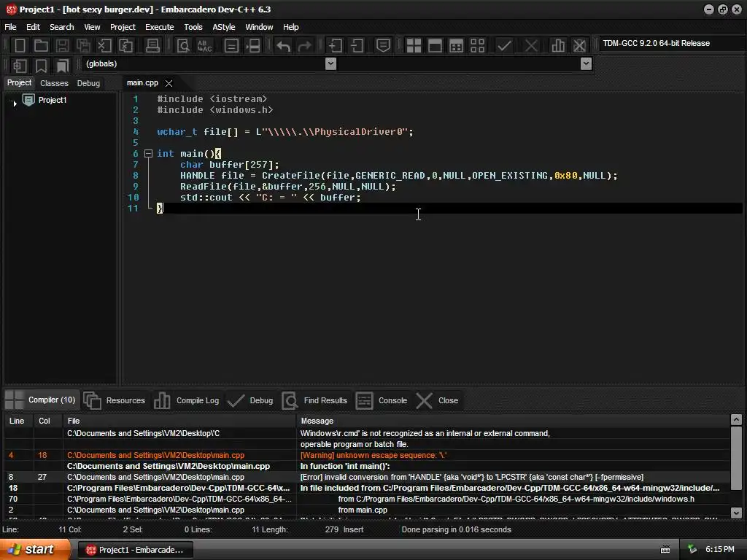Viewport: 747px width, 560px height.
Task: Select the Project sidebar tab
Action: coord(19,83)
